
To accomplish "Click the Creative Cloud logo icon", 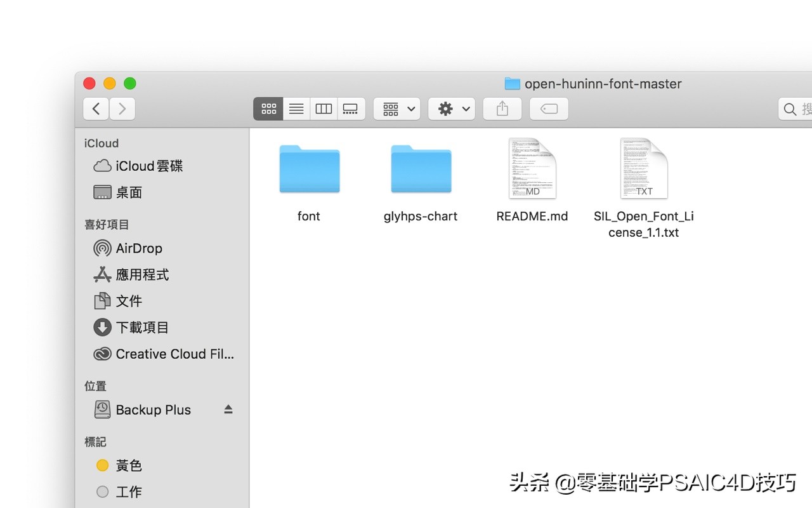I will [102, 354].
